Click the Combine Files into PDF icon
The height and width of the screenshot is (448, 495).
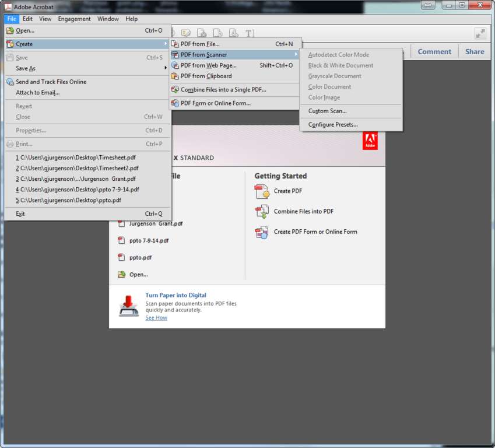(x=262, y=212)
